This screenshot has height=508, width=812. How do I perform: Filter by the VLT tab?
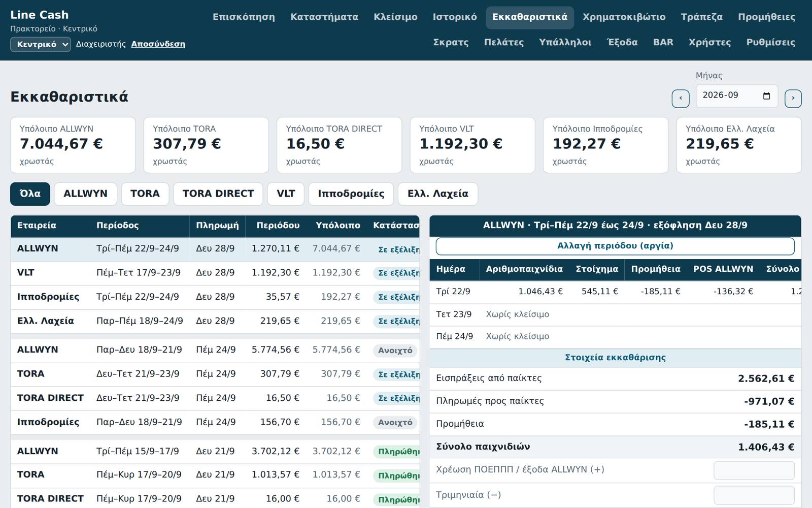pyautogui.click(x=286, y=194)
